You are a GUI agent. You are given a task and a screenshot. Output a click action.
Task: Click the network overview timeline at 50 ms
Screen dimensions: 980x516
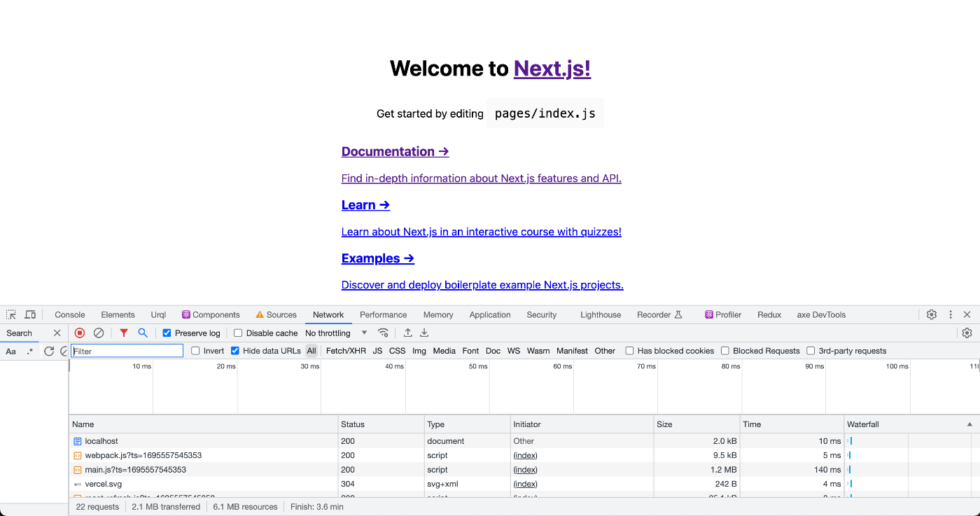[489, 386]
